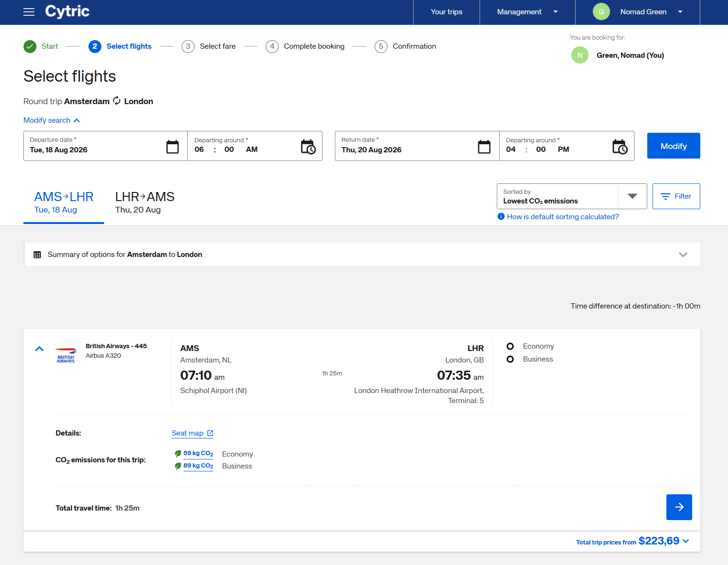Click the green Start step checkmark
728x565 pixels.
click(30, 46)
